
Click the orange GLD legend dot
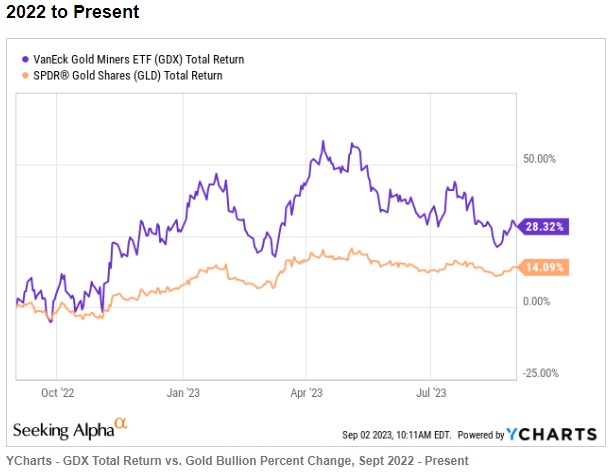(25, 75)
